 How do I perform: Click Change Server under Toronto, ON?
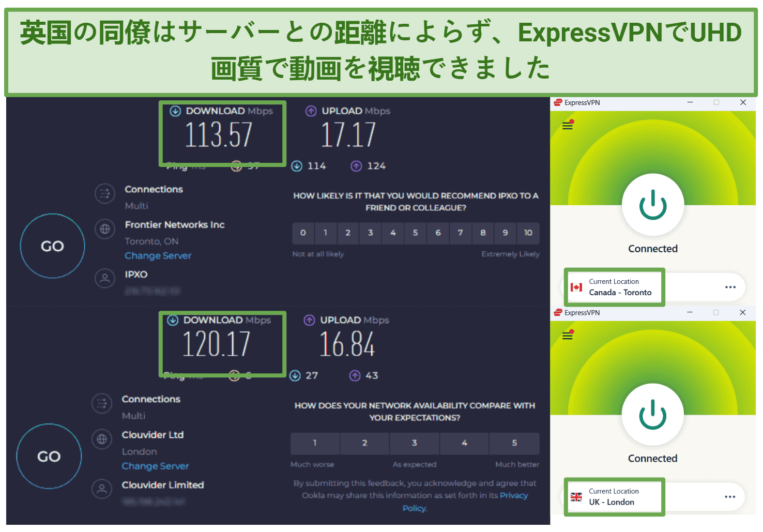158,256
